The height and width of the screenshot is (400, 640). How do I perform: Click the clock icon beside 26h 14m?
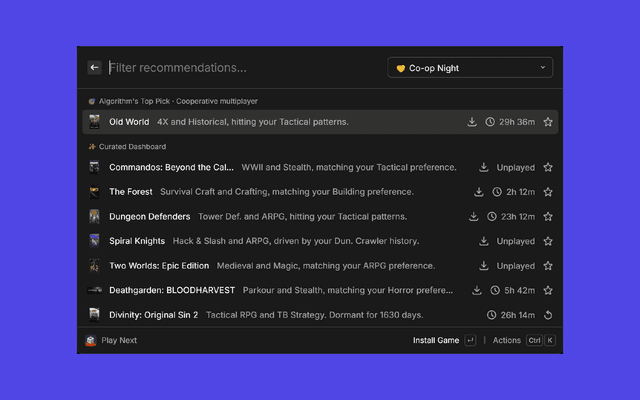(491, 315)
